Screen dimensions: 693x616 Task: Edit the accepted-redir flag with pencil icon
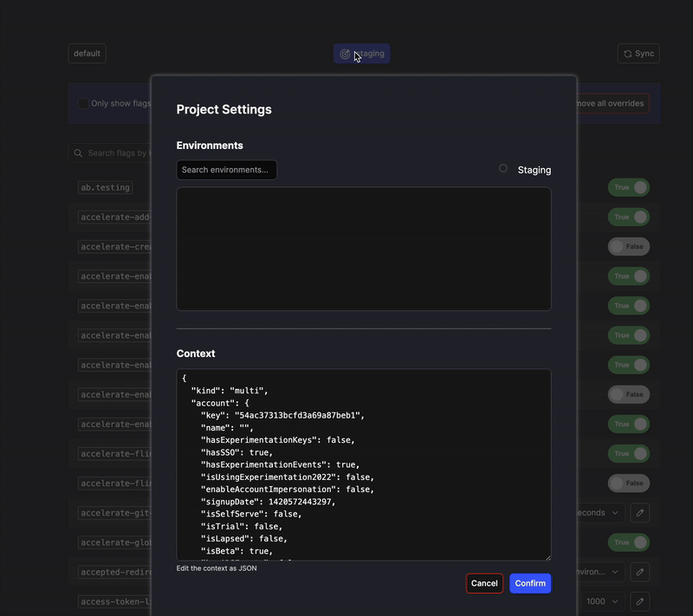point(640,572)
